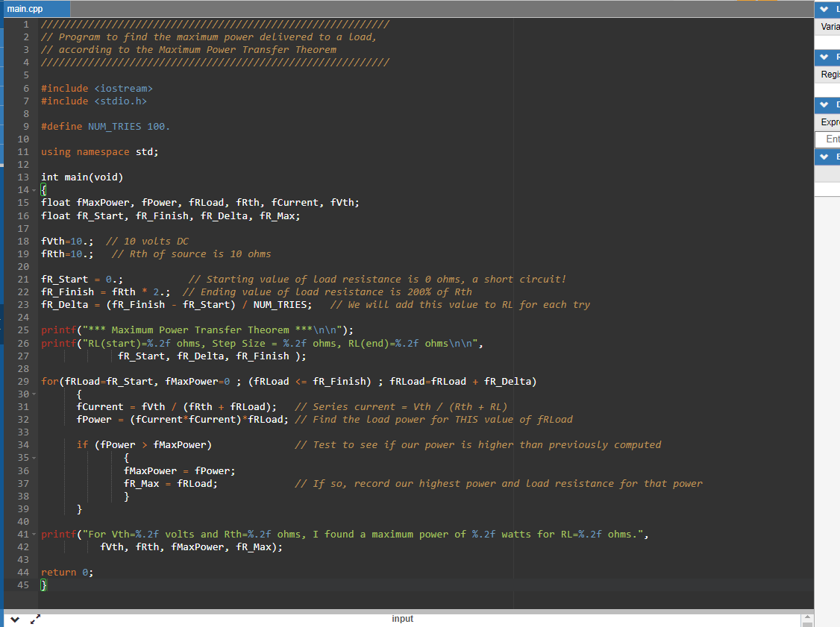Fold the if block at line 35
The image size is (840, 627).
[x=35, y=457]
